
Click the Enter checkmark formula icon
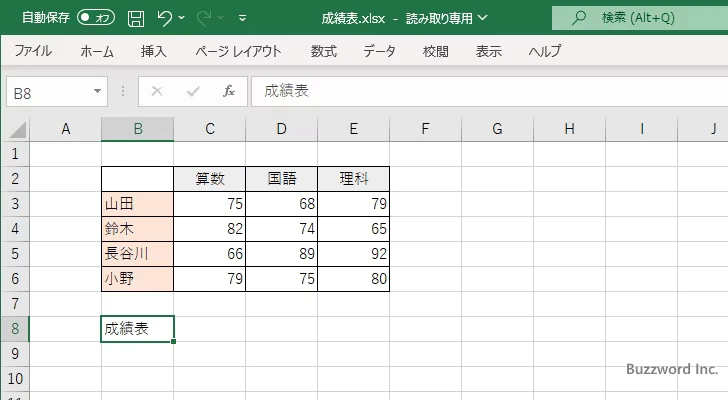[193, 91]
